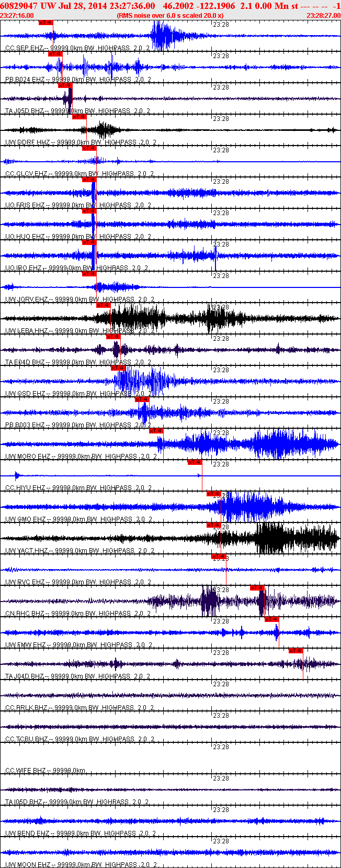
Task: Click the UW MORO EHZ trace label
Action: tap(81, 457)
